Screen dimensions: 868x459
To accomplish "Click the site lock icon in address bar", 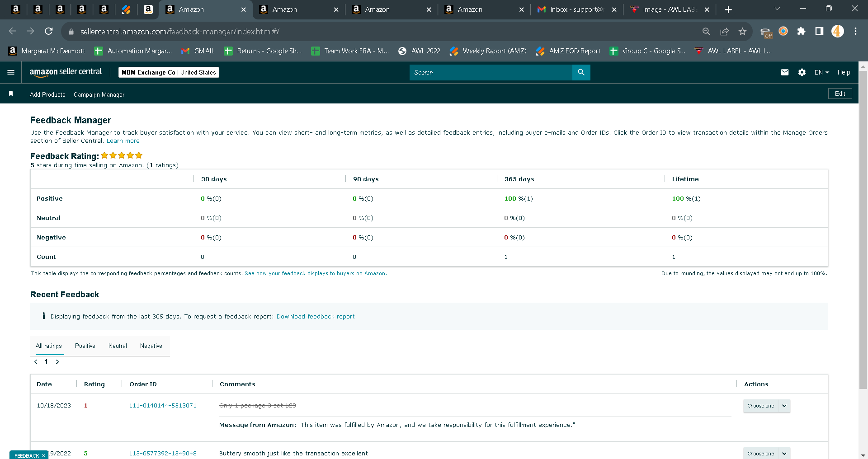I will [x=71, y=32].
